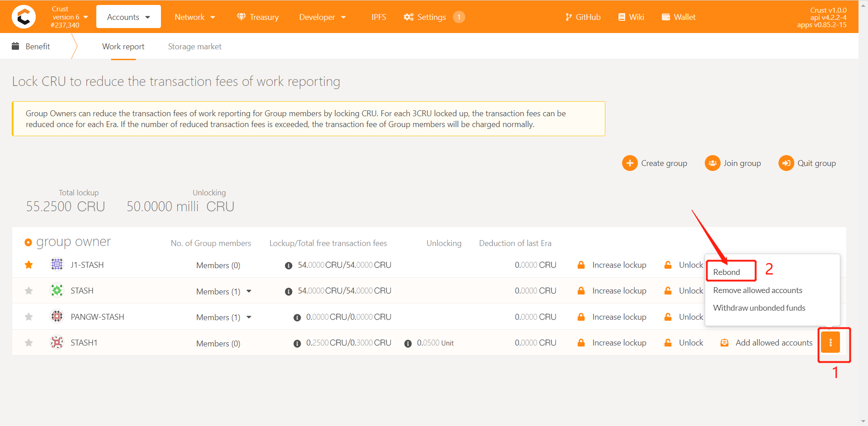The height and width of the screenshot is (426, 868).
Task: Click Unlock for the PANGW-STASH row
Action: 691,317
